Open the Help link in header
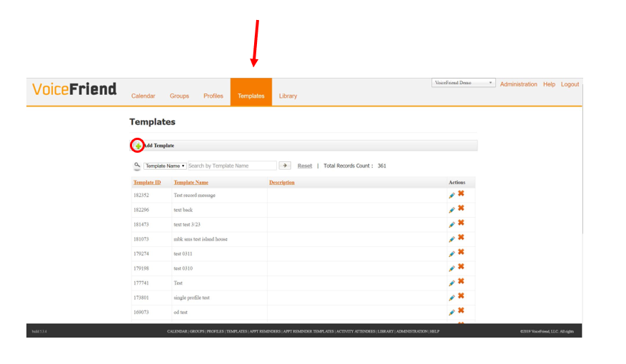Screen dimensions: 626x364 (549, 84)
